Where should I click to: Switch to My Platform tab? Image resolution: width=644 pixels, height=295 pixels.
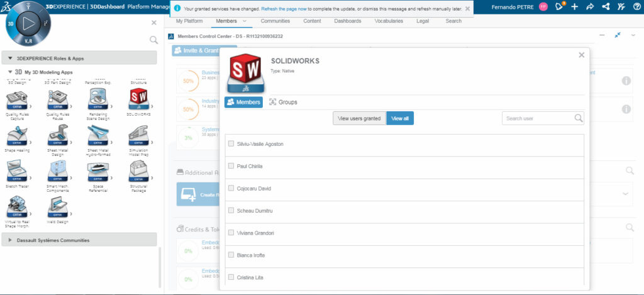[188, 21]
